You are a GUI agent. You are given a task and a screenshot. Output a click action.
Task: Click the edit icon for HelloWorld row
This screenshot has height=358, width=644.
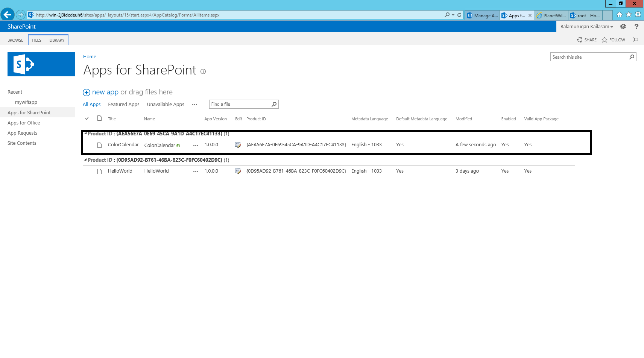238,171
